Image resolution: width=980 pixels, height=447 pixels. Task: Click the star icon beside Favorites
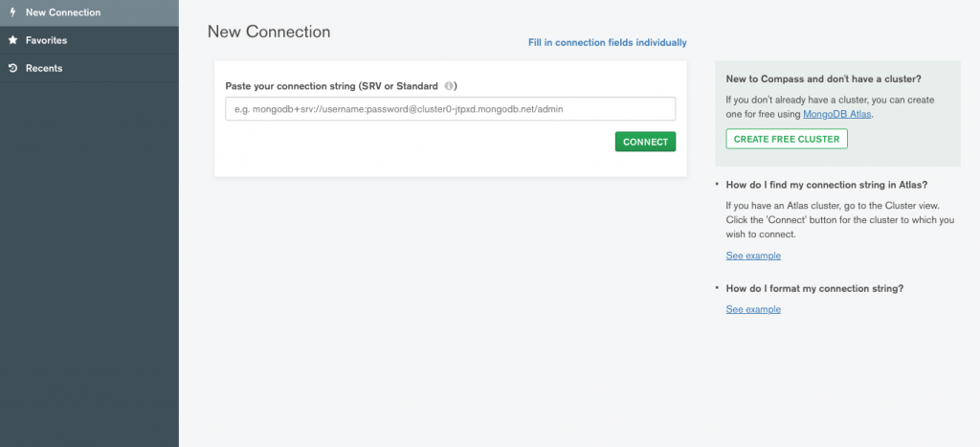(x=12, y=40)
